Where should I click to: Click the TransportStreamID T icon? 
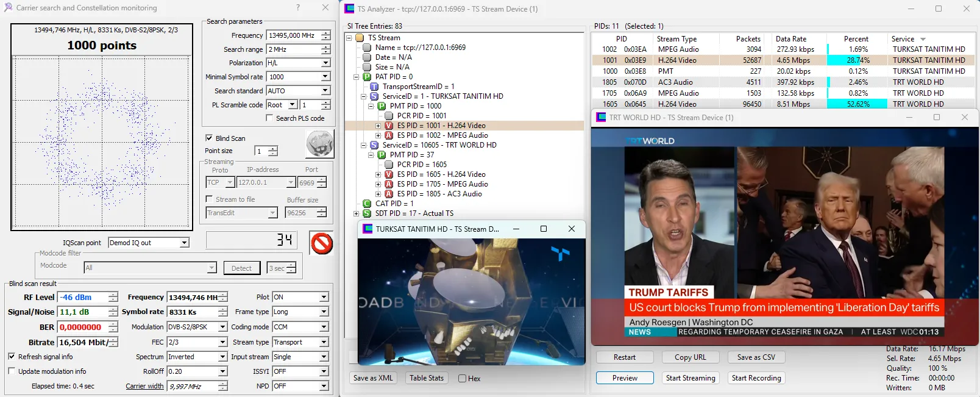click(x=374, y=87)
